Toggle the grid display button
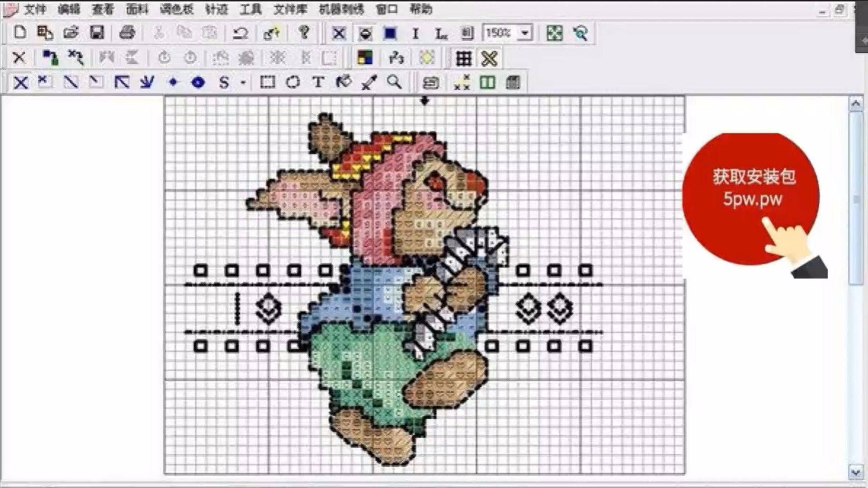This screenshot has width=868, height=488. click(x=463, y=58)
